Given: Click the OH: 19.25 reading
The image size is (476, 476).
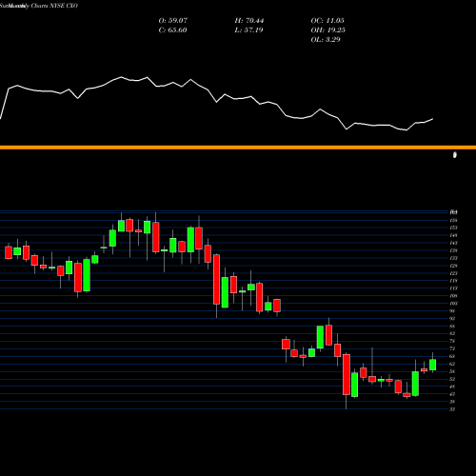Looking at the screenshot, I should [x=328, y=30].
